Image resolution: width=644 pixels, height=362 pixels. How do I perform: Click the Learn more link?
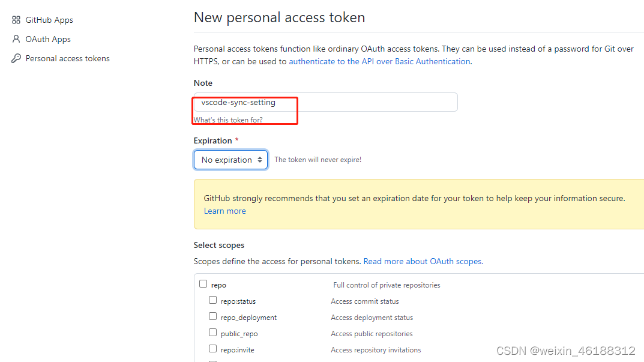pos(224,211)
